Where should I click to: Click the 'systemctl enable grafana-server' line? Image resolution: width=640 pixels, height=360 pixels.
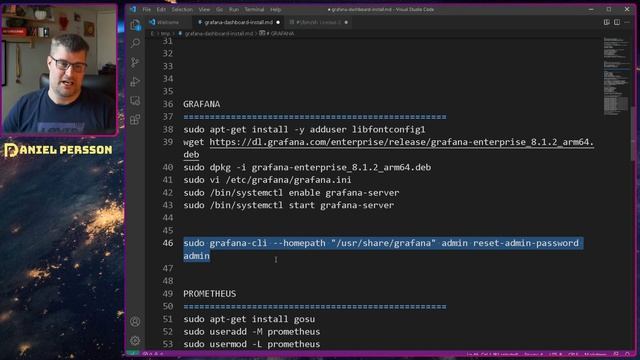[291, 193]
